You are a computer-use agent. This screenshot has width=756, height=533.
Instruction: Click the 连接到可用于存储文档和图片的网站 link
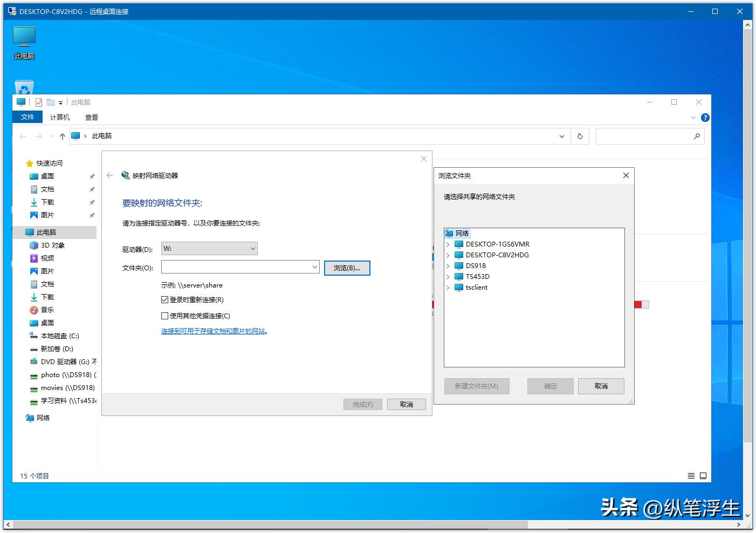point(214,331)
